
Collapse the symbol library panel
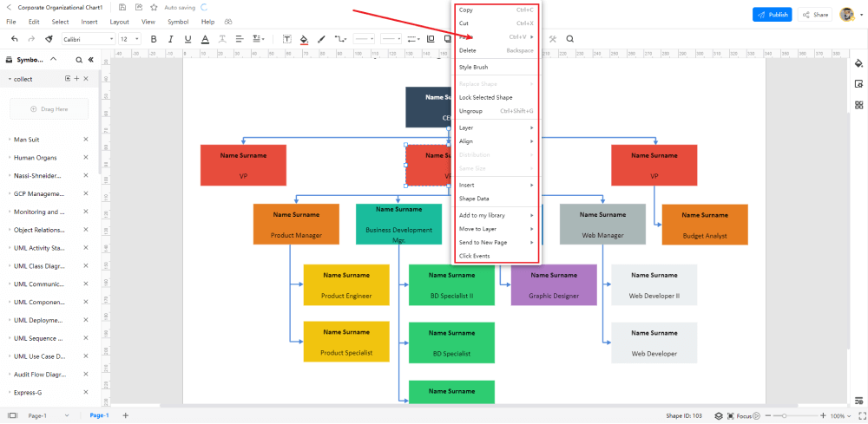91,60
